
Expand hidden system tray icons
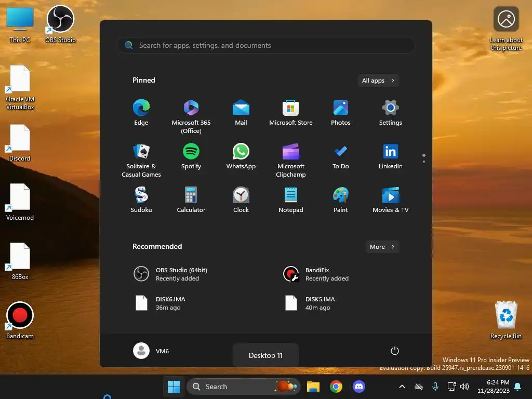[402, 387]
